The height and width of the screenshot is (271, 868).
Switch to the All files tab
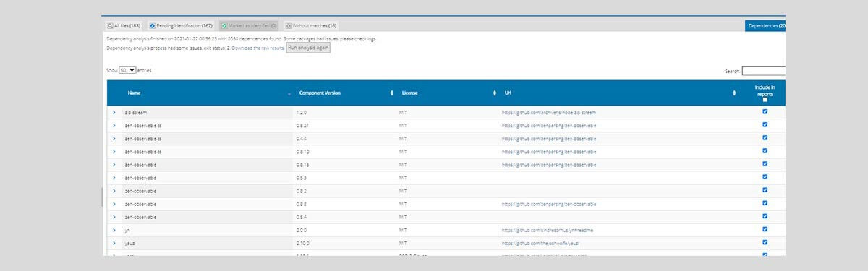click(124, 25)
